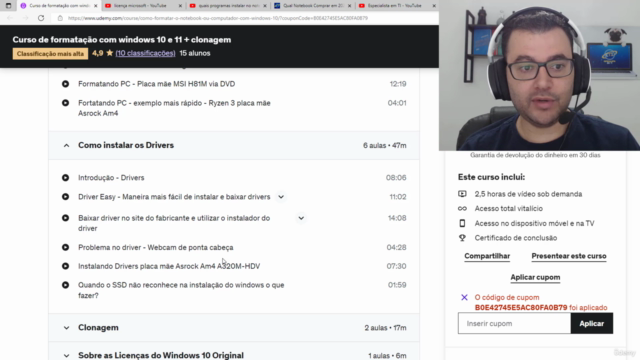
Task: Switch to 'licença microsoft - YouTube' tab
Action: (140, 6)
